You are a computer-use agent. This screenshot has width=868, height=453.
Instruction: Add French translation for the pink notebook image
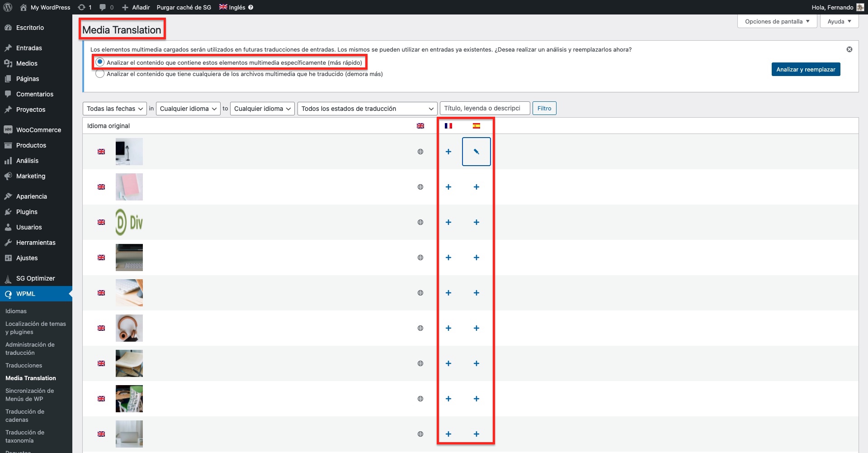tap(448, 187)
